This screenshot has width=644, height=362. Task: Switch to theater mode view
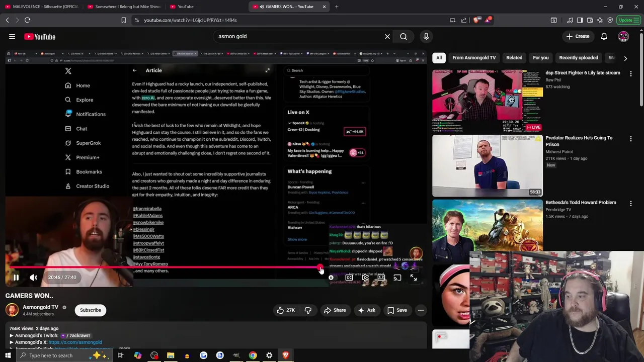[x=381, y=278]
